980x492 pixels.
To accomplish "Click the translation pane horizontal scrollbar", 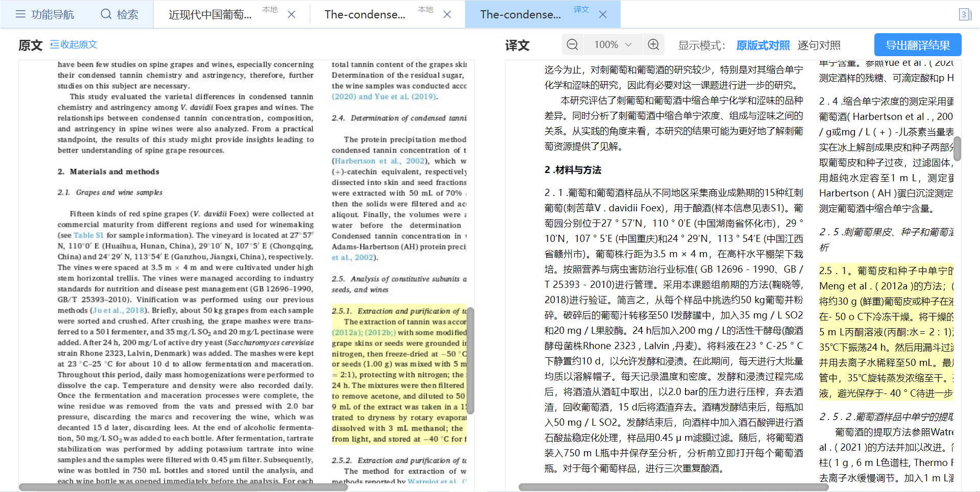I will click(x=673, y=487).
